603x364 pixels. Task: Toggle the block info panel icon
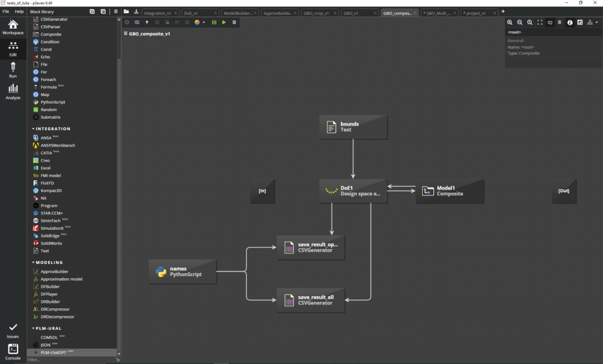coord(570,22)
